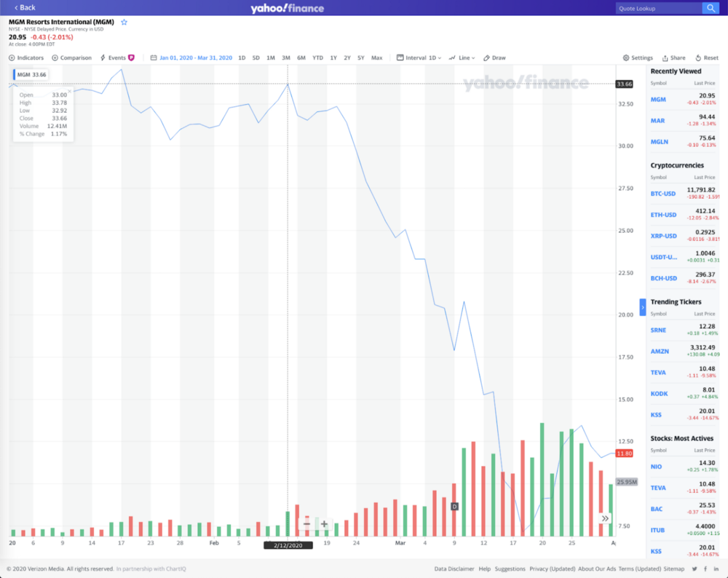Image resolution: width=728 pixels, height=578 pixels.
Task: Zoom in the chart with plus button
Action: coord(324,524)
